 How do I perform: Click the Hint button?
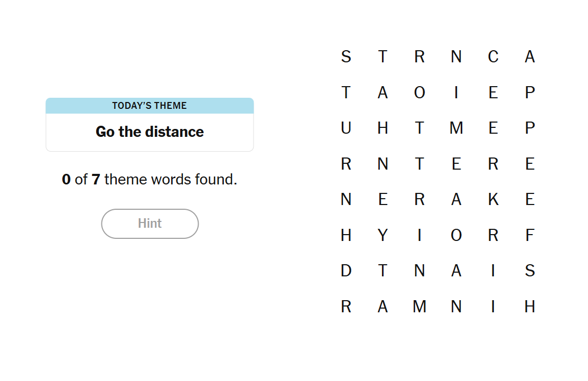pos(150,224)
